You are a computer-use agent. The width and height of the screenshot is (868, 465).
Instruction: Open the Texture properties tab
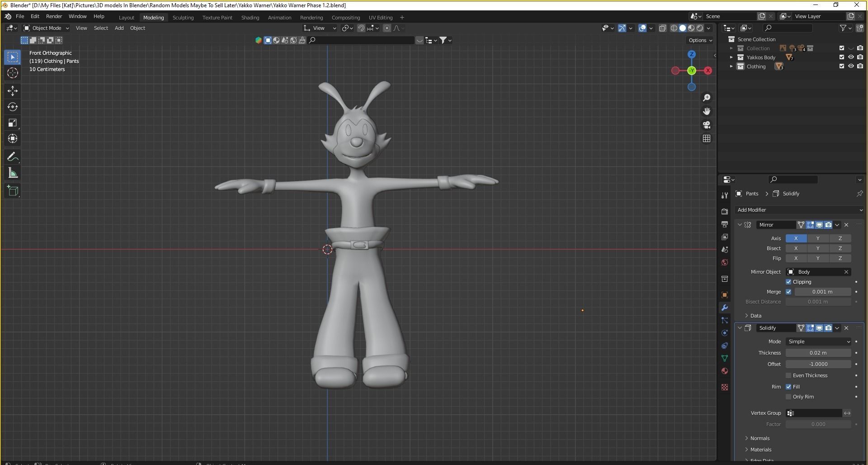[x=725, y=387]
